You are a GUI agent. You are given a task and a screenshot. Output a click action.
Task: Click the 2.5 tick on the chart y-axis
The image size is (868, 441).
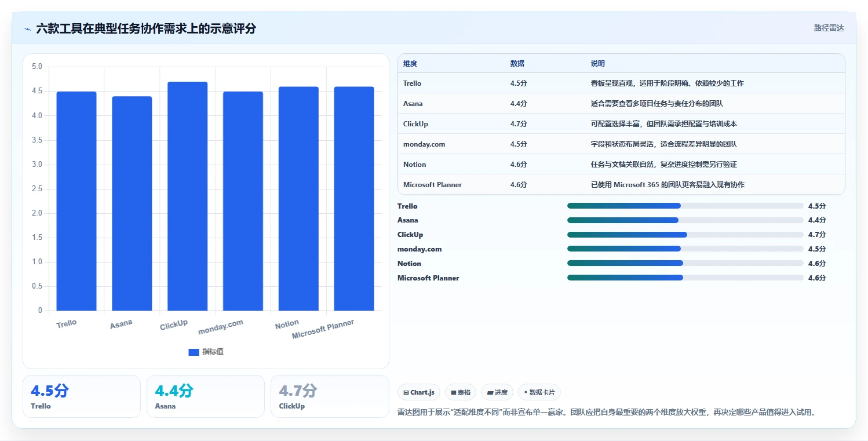(x=37, y=189)
